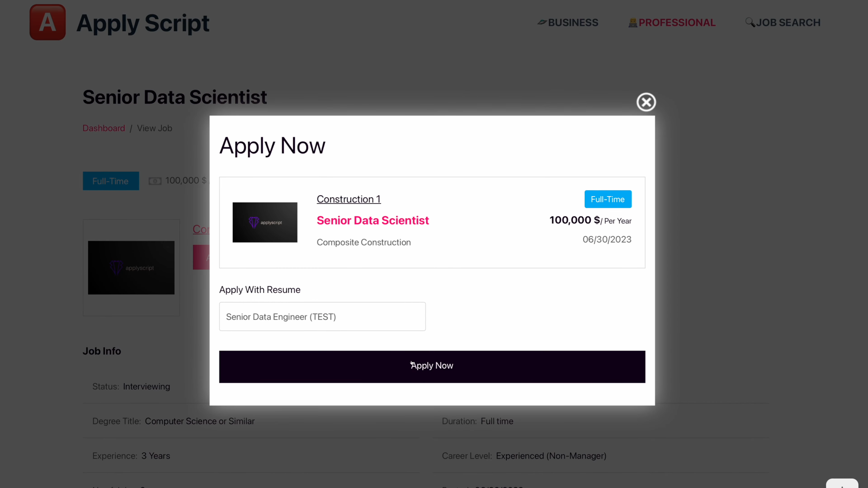
Task: Open the PROFESSIONAL menu item
Action: pos(677,23)
